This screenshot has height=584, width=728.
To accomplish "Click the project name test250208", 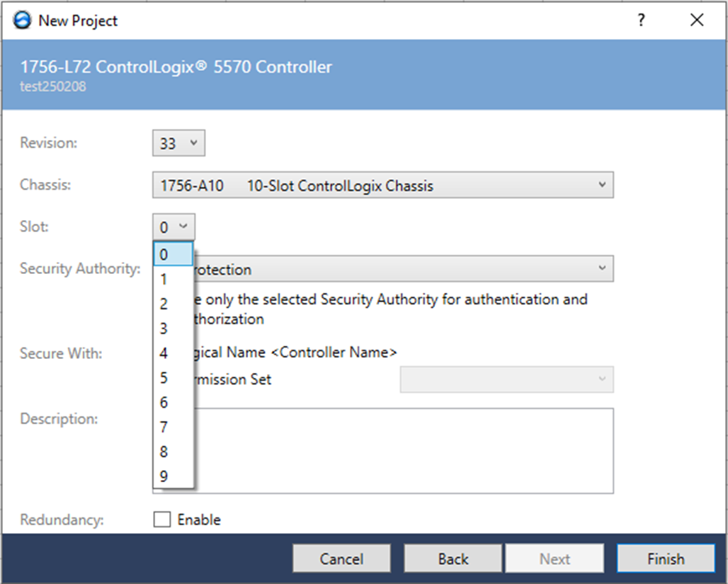I will point(53,86).
